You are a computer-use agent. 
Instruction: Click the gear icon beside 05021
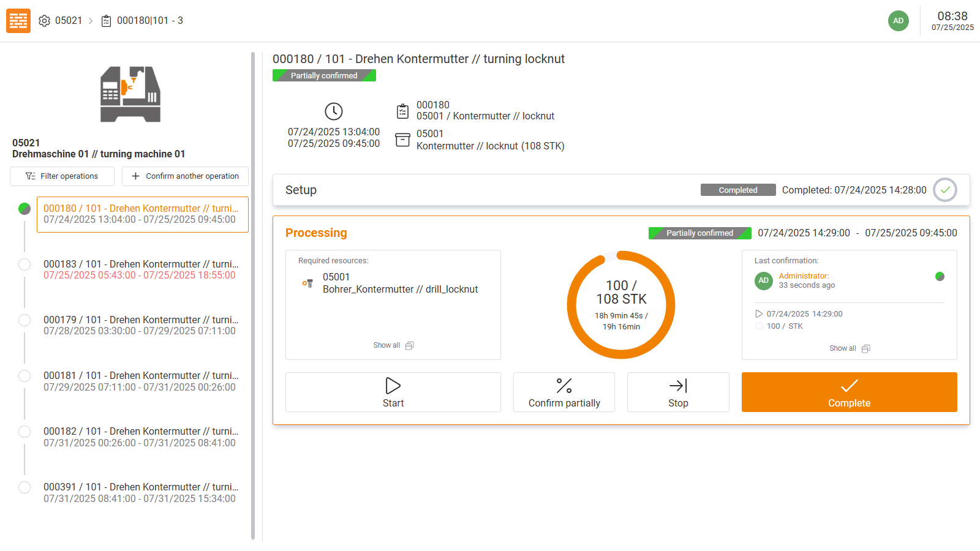click(x=44, y=21)
